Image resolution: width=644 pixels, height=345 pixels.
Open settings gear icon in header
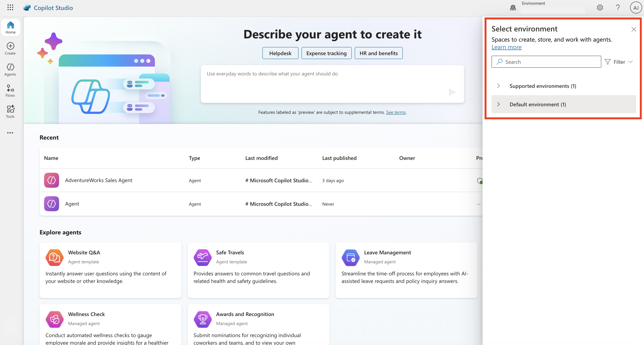(x=600, y=8)
